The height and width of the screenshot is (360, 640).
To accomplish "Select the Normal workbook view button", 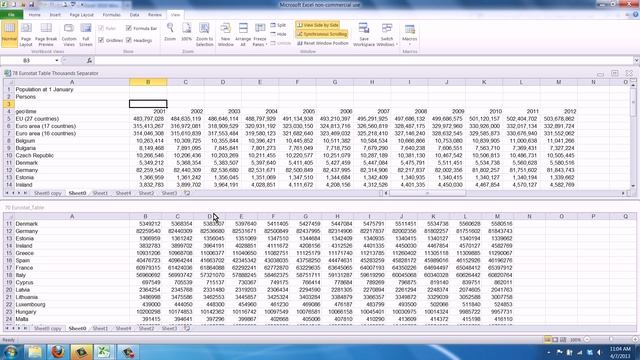I will click(9, 34).
